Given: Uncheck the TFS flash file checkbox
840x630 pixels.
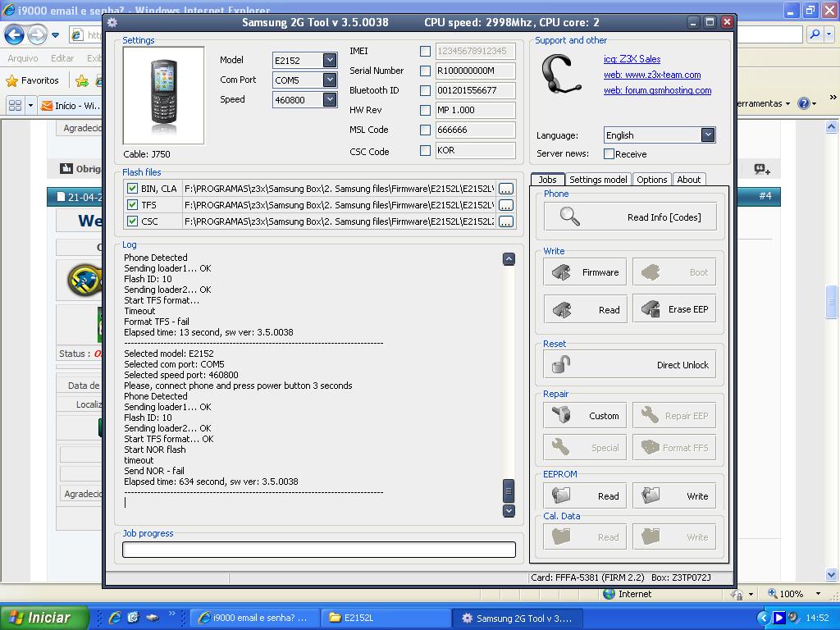Looking at the screenshot, I should (x=132, y=204).
